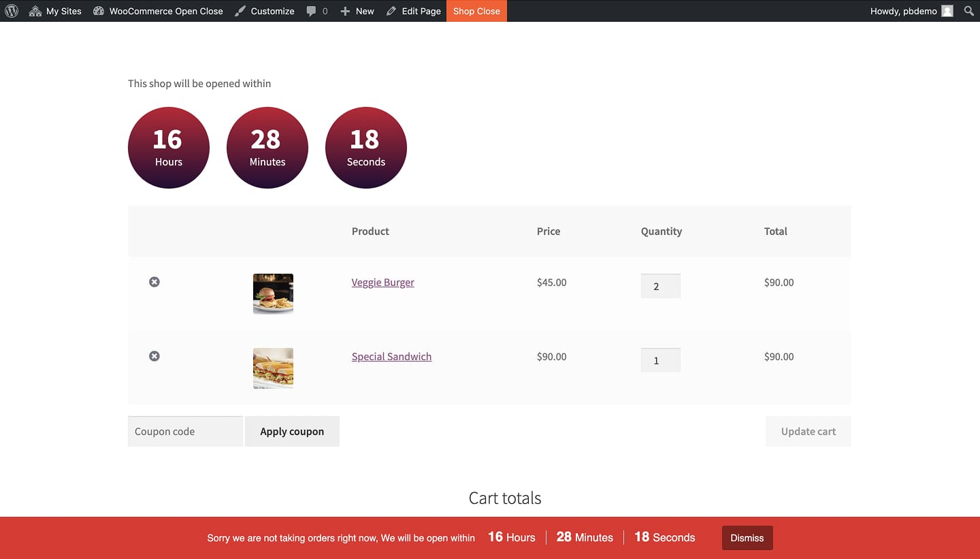
Task: Click New in admin bar
Action: pos(357,11)
